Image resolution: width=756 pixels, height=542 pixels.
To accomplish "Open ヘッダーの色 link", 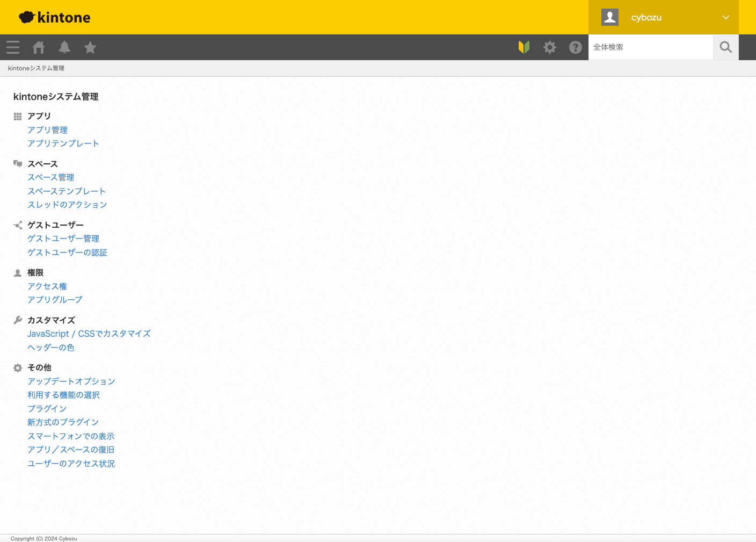I will (51, 348).
